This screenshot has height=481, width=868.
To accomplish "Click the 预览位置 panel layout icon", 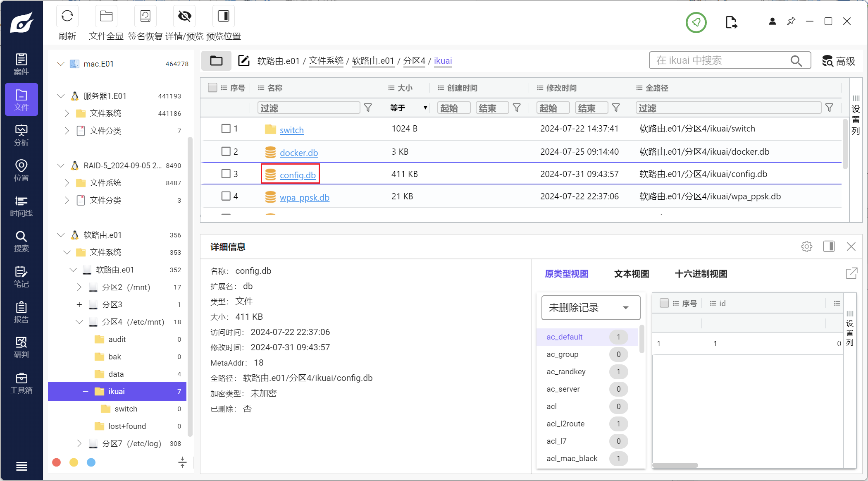I will click(224, 16).
